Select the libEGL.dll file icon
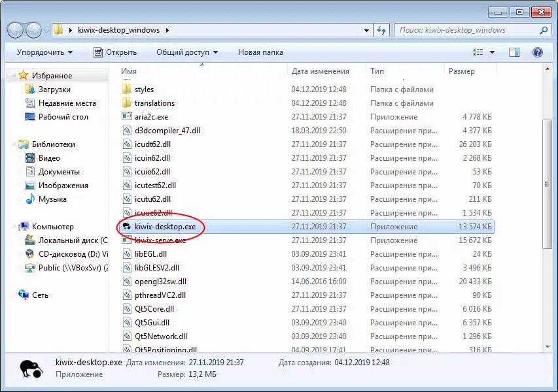Image resolution: width=558 pixels, height=392 pixels. (x=127, y=254)
